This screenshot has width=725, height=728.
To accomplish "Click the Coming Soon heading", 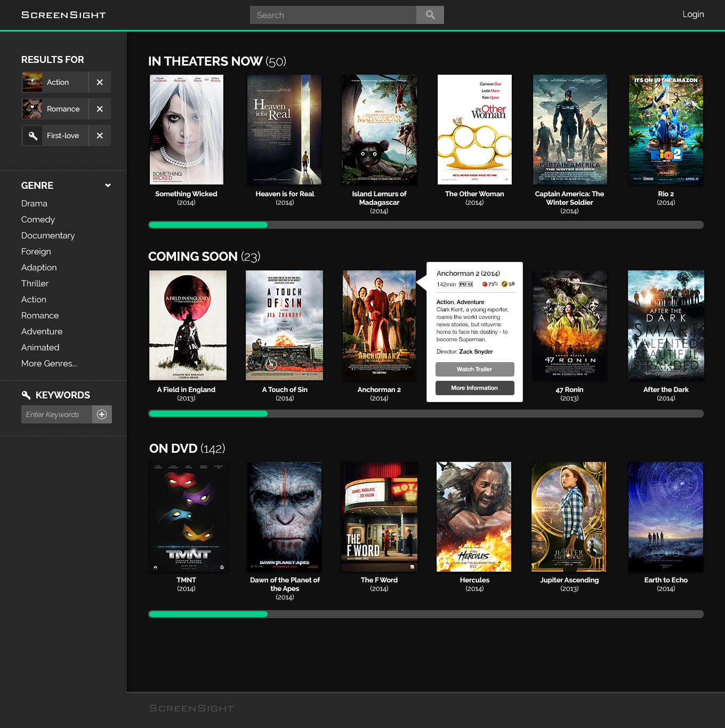I will point(193,257).
